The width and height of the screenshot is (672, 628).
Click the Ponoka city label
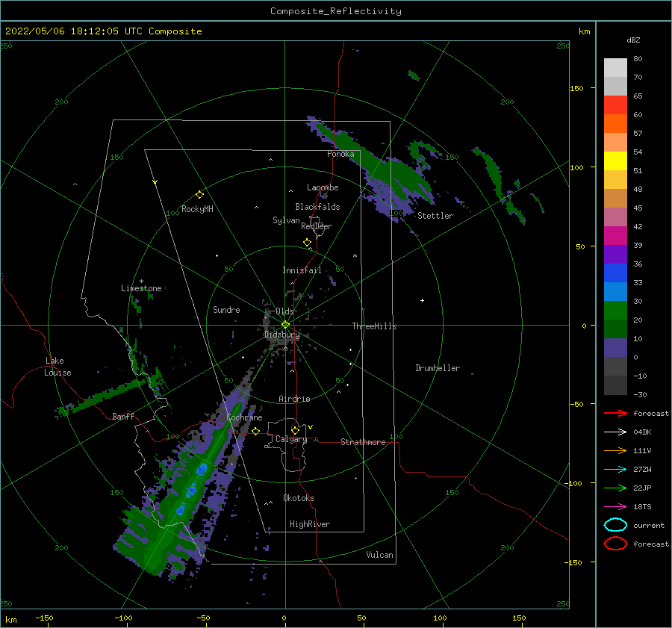(340, 154)
